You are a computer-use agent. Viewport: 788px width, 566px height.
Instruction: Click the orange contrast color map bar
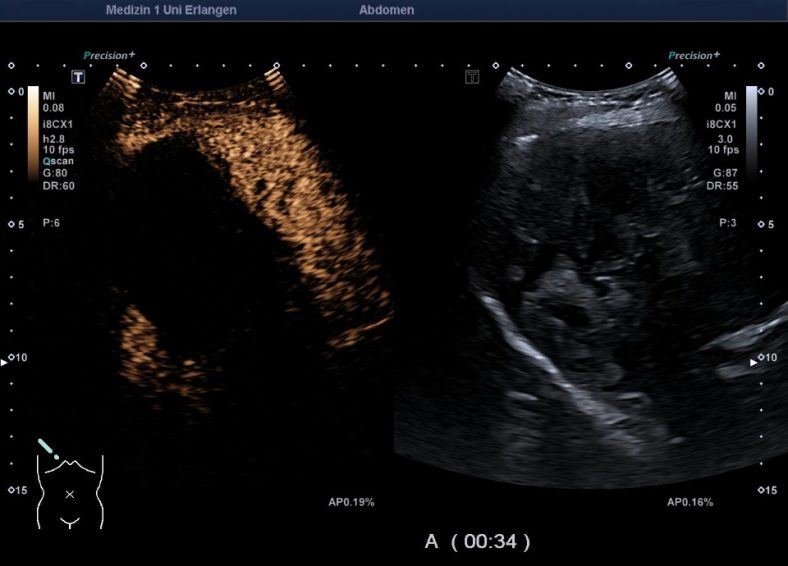(x=33, y=131)
